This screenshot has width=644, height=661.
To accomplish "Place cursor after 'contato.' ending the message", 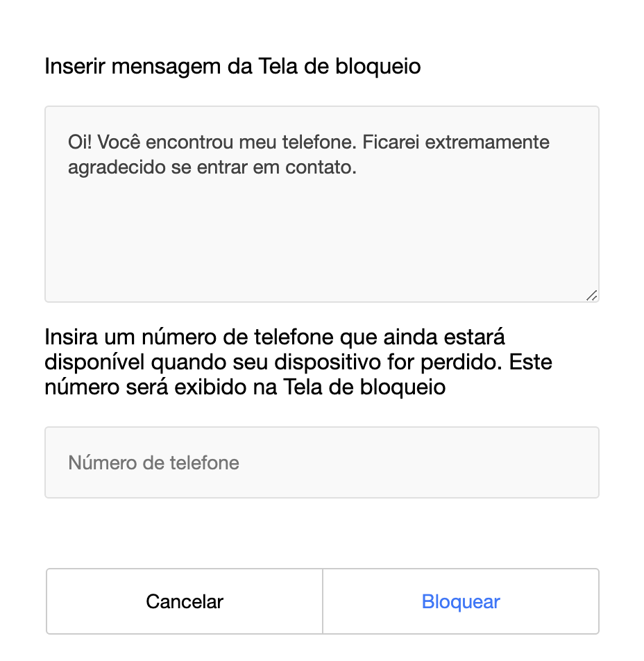I will 358,167.
